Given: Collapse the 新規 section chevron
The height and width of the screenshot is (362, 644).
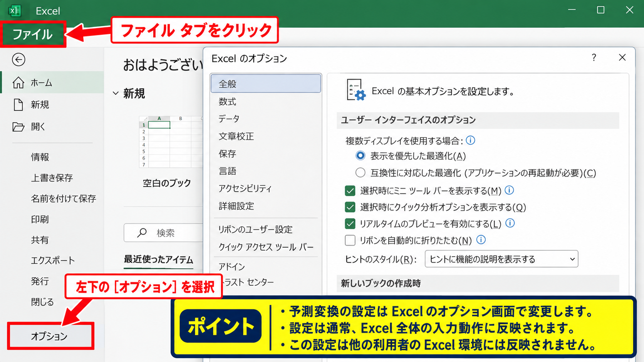Looking at the screenshot, I should point(116,93).
